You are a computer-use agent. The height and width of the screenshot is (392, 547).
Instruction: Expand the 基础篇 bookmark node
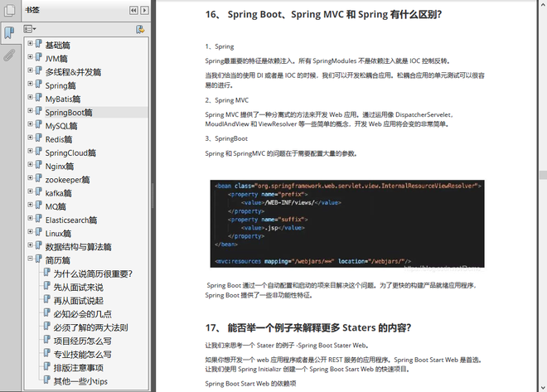point(30,44)
